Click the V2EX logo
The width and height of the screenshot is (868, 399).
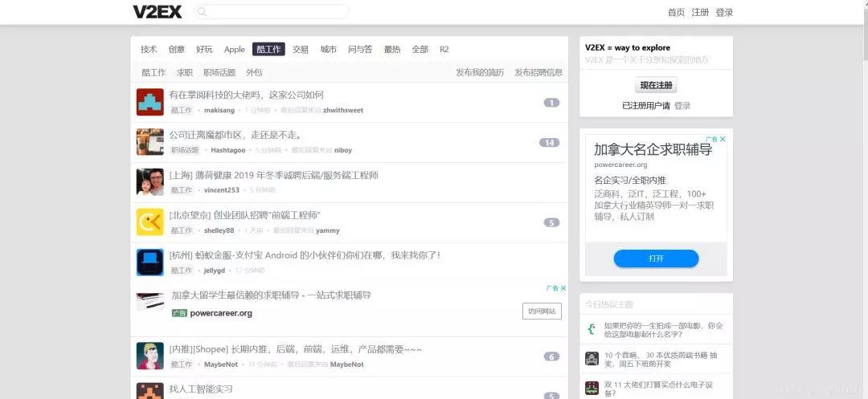(x=158, y=11)
